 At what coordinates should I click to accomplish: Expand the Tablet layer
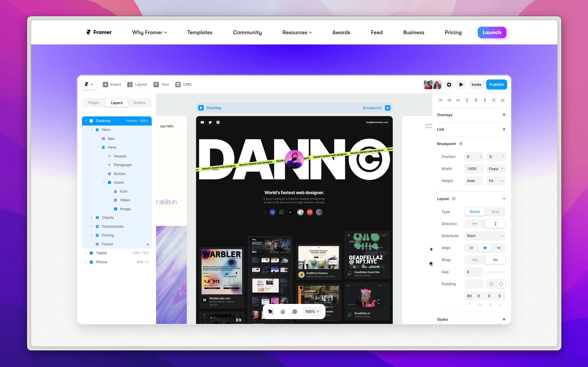coord(86,253)
